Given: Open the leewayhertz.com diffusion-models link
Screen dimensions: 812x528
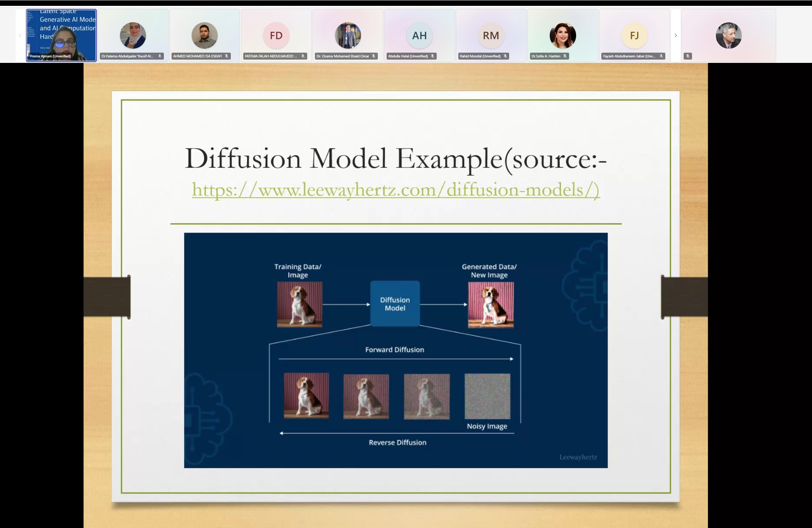Looking at the screenshot, I should tap(396, 190).
